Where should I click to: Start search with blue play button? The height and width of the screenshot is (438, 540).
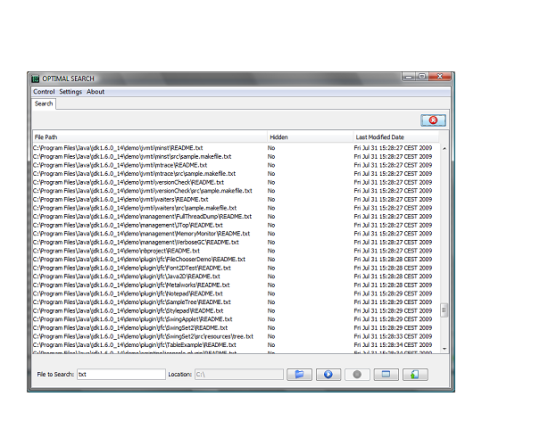coord(328,374)
